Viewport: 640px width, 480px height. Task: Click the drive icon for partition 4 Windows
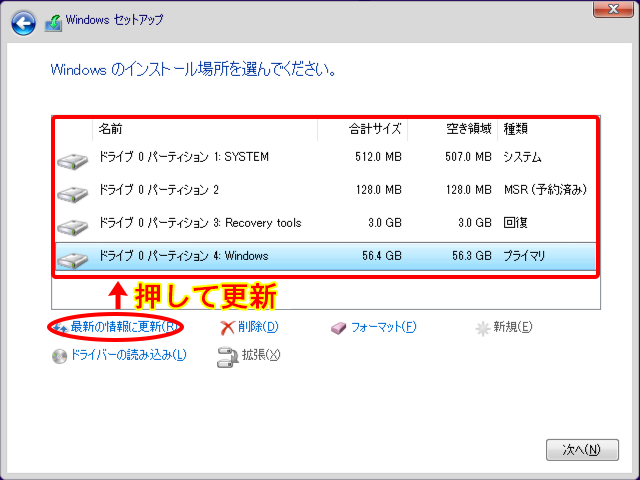coord(73,260)
